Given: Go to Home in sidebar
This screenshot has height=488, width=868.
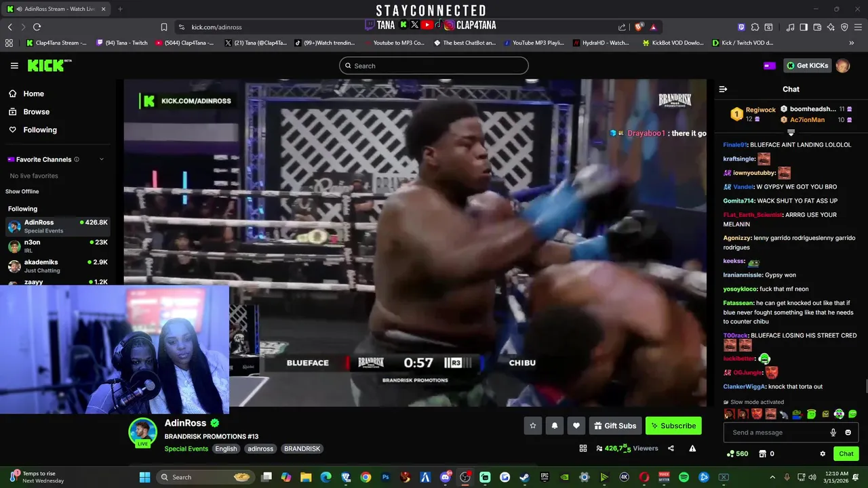Looking at the screenshot, I should (x=33, y=94).
